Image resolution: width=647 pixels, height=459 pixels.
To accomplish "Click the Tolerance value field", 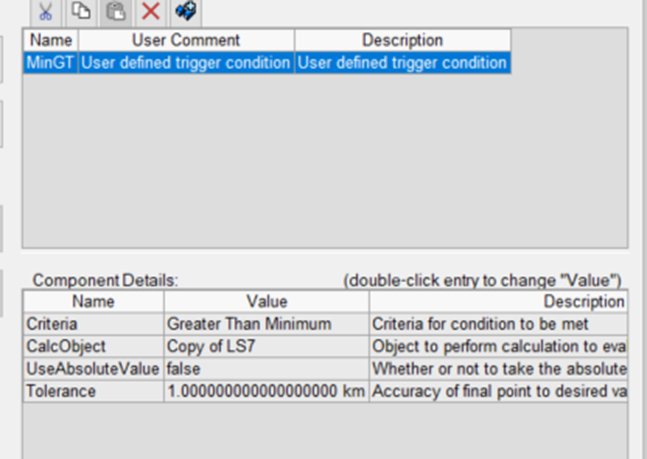I will [x=266, y=392].
